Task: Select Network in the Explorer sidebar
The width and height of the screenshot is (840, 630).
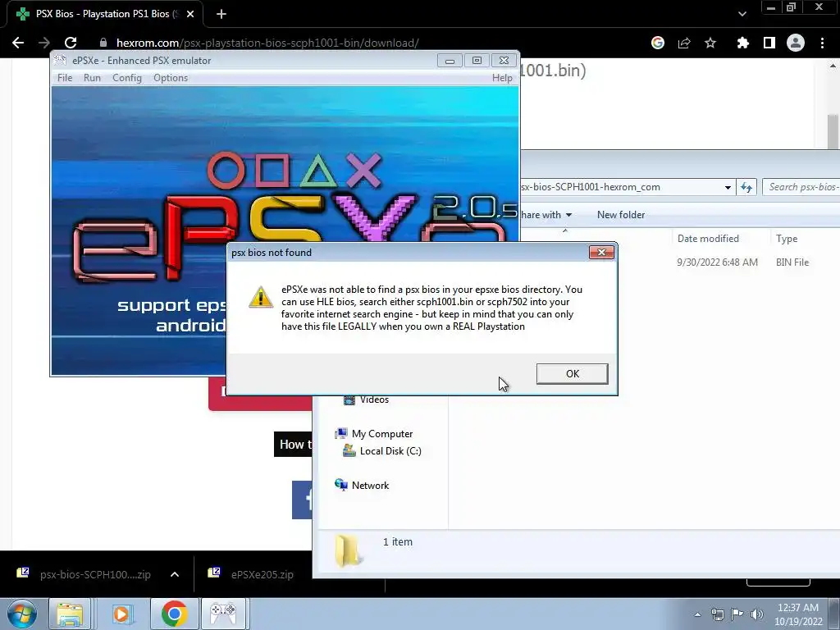Action: (362, 485)
